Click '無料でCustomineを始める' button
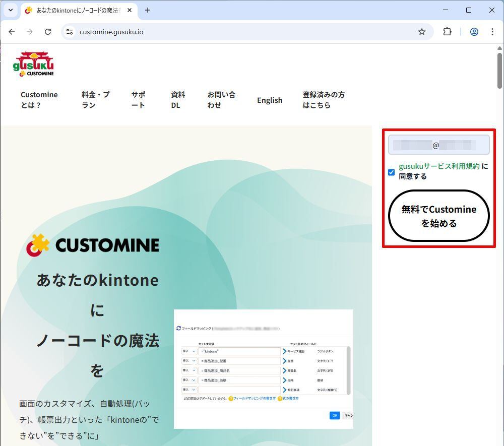Image resolution: width=504 pixels, height=446 pixels. tap(439, 216)
